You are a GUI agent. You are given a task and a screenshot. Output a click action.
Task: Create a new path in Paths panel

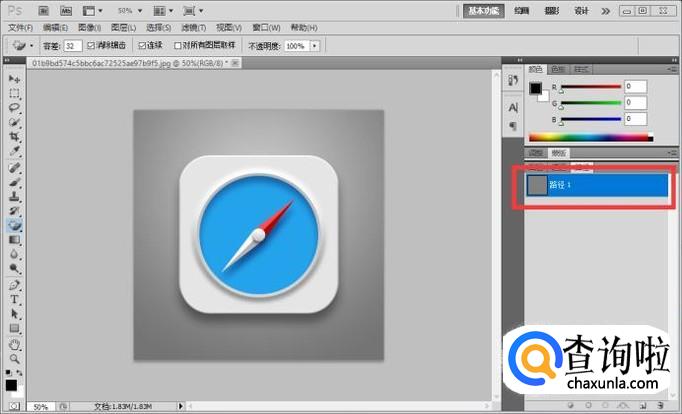point(642,405)
